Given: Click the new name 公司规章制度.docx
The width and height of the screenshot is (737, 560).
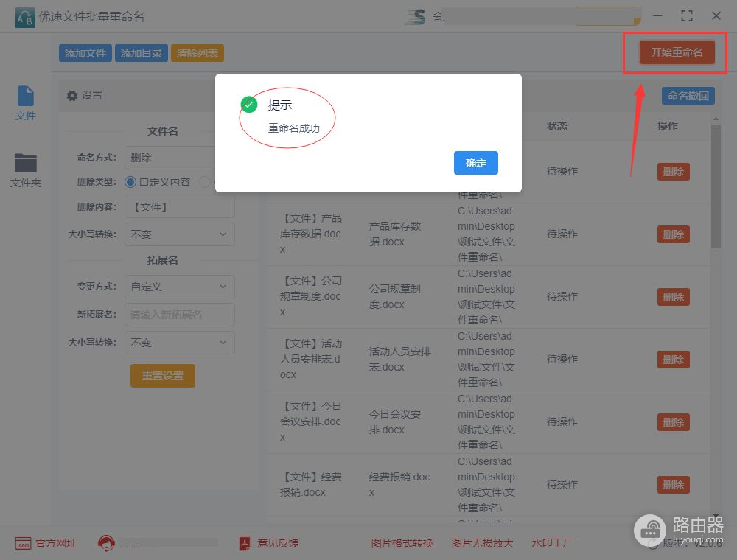Looking at the screenshot, I should tap(394, 296).
